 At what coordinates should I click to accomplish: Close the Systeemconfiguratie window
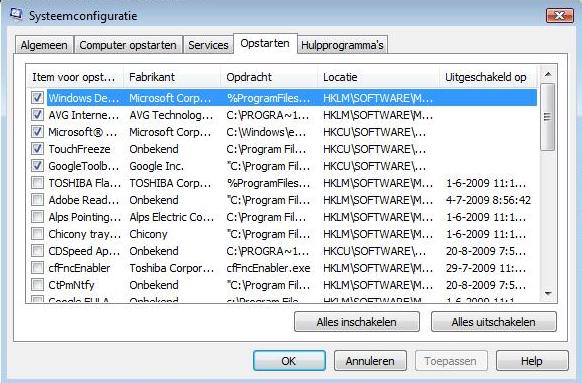click(x=560, y=16)
